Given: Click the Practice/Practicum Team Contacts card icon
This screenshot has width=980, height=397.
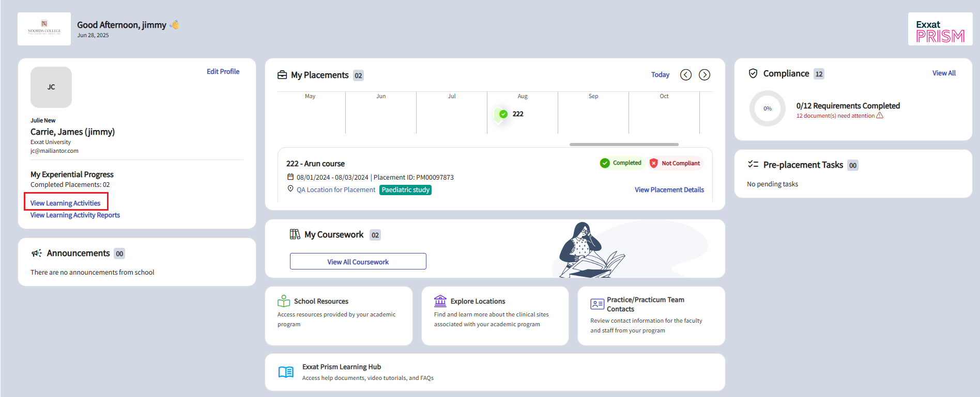Looking at the screenshot, I should [x=597, y=304].
